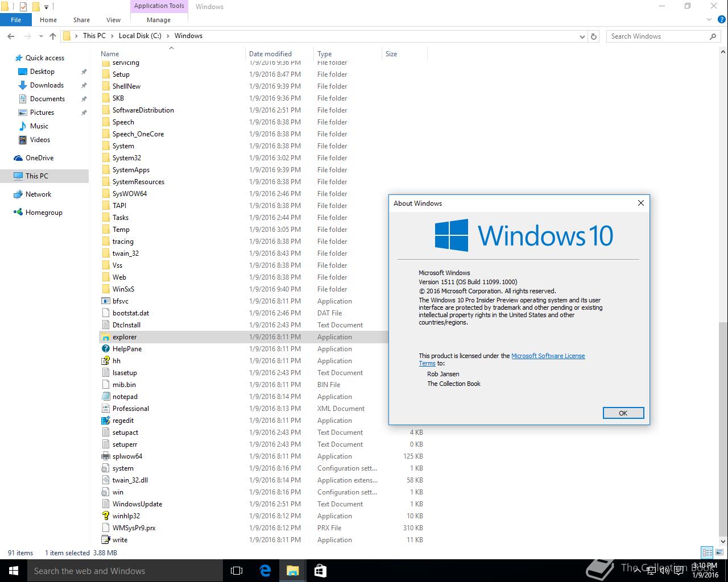The height and width of the screenshot is (582, 728).
Task: Click the splwow64 printer icon
Action: [x=106, y=456]
